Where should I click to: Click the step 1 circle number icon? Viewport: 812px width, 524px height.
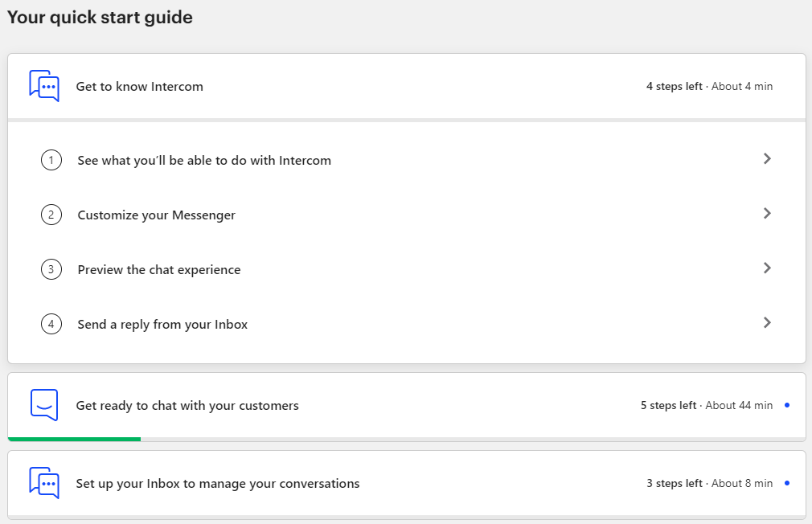click(x=51, y=160)
